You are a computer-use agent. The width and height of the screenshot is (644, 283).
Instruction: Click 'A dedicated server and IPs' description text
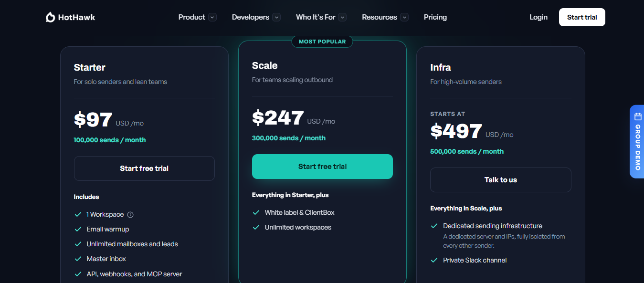504,241
